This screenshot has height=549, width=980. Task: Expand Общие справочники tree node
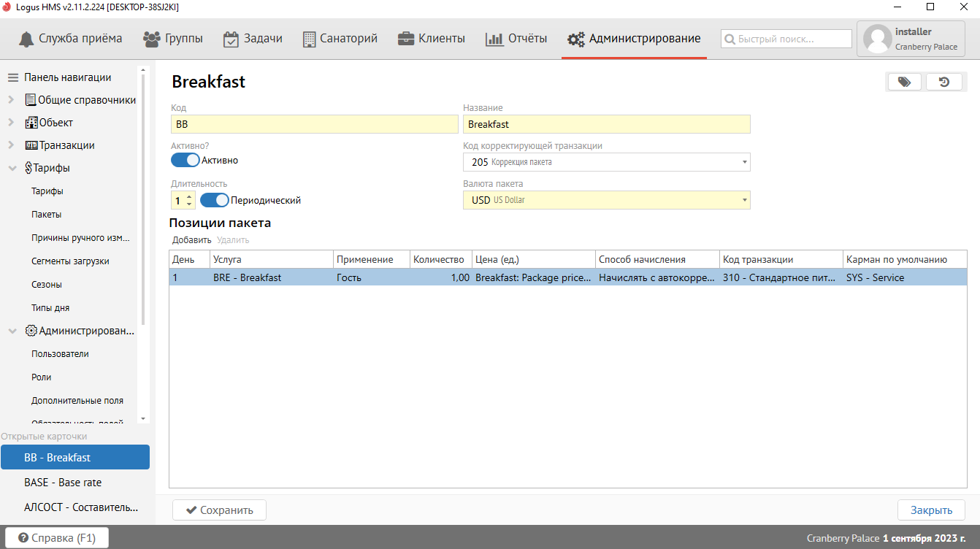(11, 100)
